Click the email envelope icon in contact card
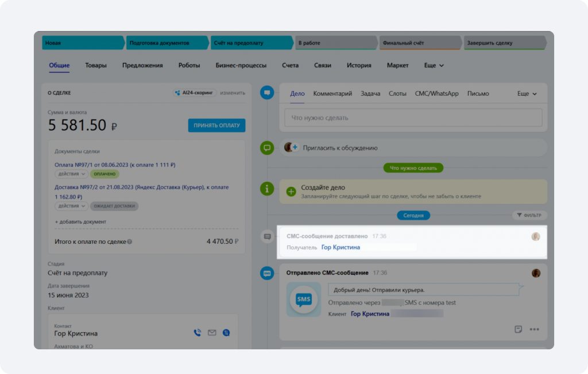Screen dimensions: 588x374 [212, 332]
